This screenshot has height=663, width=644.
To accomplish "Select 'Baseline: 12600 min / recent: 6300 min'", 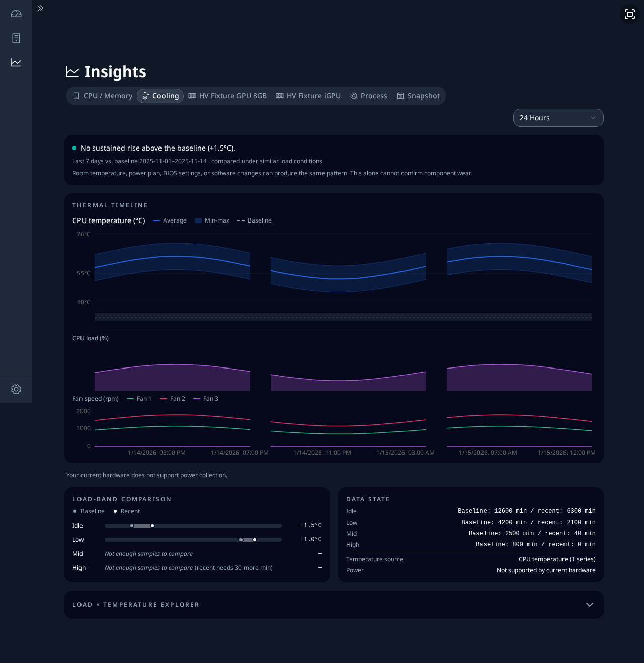I will coord(527,511).
